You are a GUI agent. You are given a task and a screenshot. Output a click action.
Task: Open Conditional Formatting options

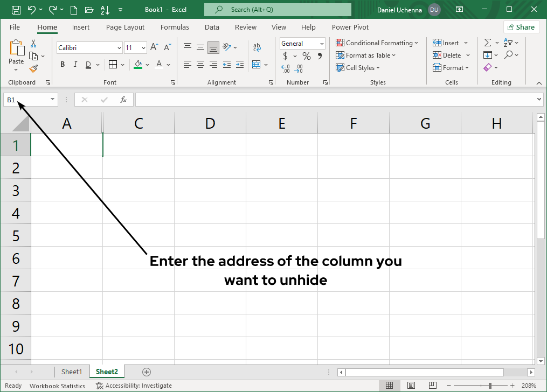pos(377,42)
